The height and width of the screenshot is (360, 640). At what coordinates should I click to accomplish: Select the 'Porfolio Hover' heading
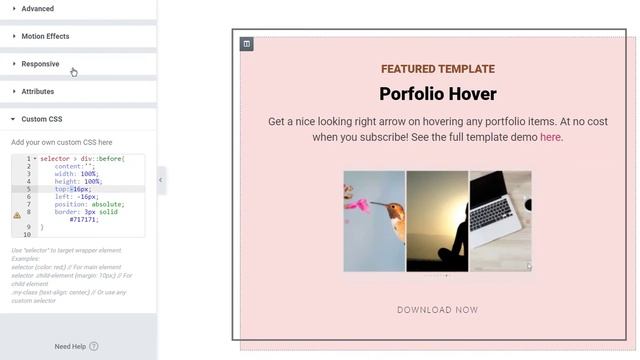(x=438, y=94)
